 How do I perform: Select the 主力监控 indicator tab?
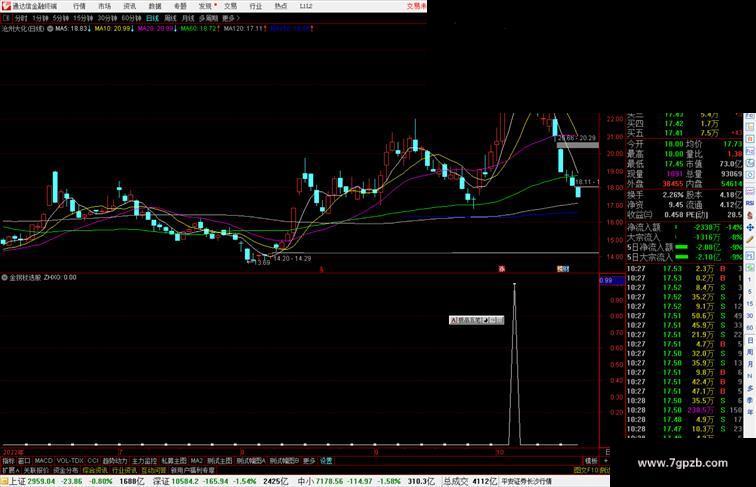click(x=144, y=461)
